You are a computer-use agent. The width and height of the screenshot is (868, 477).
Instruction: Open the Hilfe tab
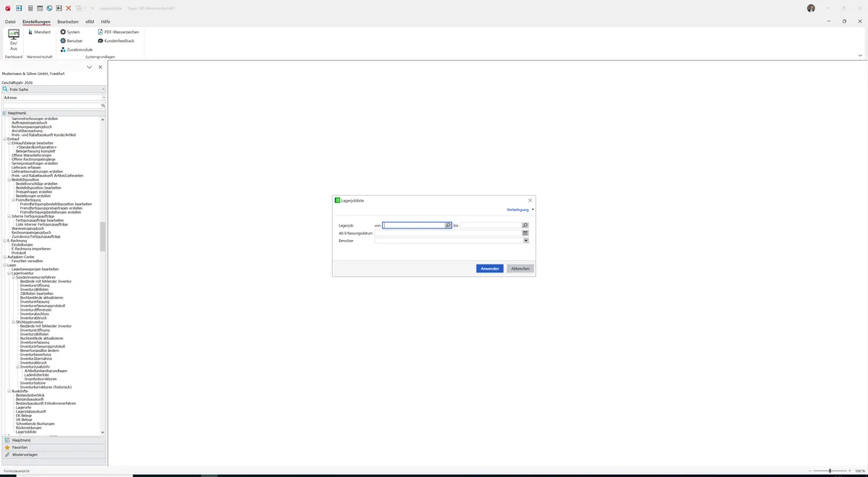[106, 22]
